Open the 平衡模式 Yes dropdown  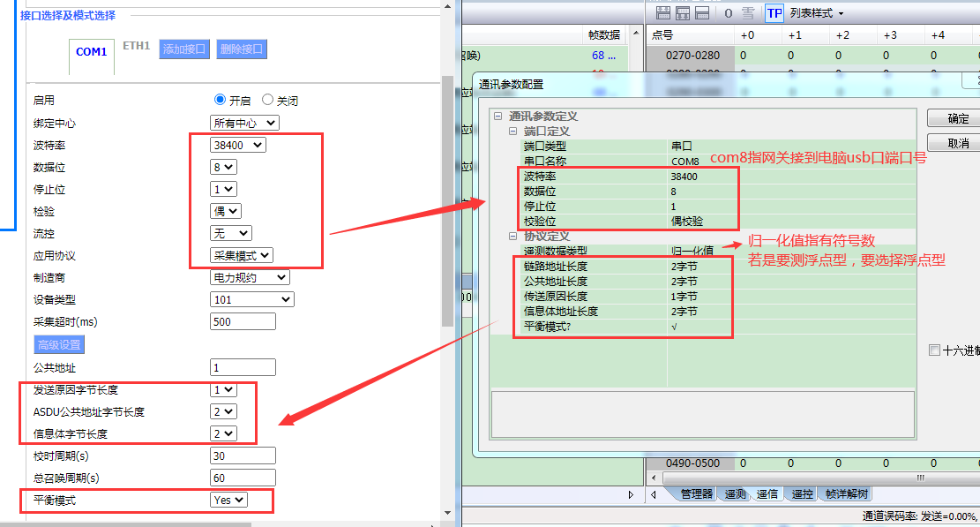[228, 500]
